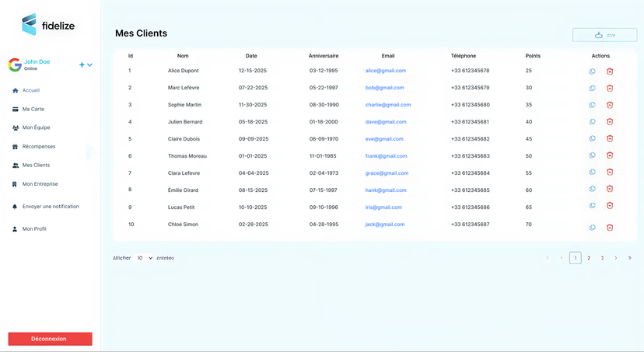Open Mon Entreprise section
Screen dimensions: 644x352
(x=35, y=184)
